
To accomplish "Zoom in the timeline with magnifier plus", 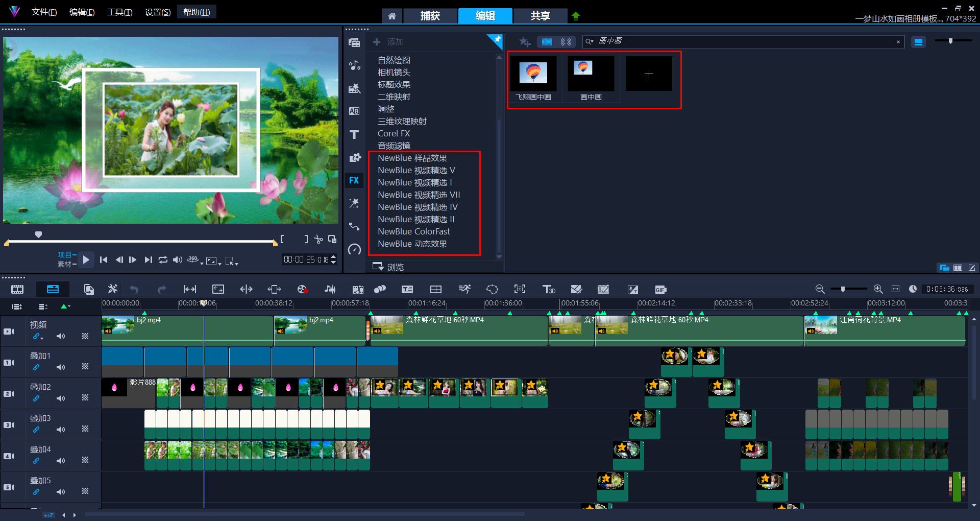I will tap(878, 289).
